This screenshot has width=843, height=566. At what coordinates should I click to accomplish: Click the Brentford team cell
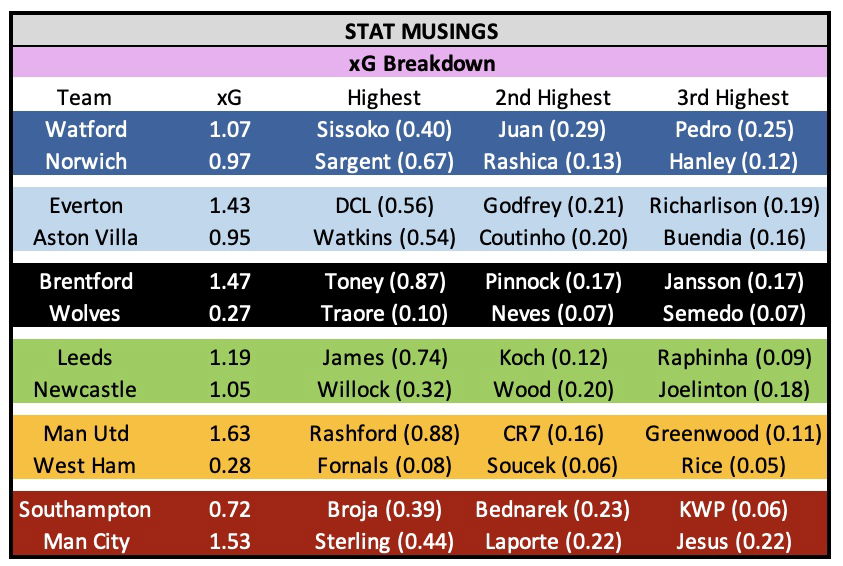[85, 282]
